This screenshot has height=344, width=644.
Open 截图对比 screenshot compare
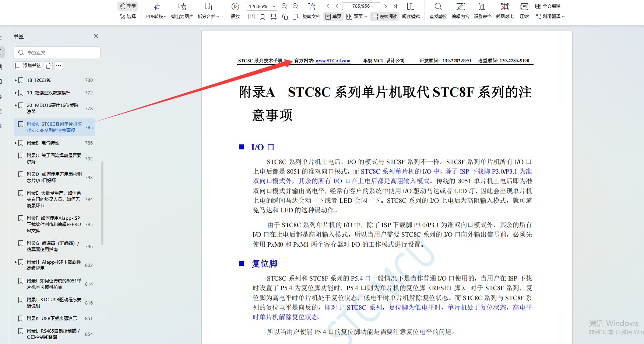point(504,11)
